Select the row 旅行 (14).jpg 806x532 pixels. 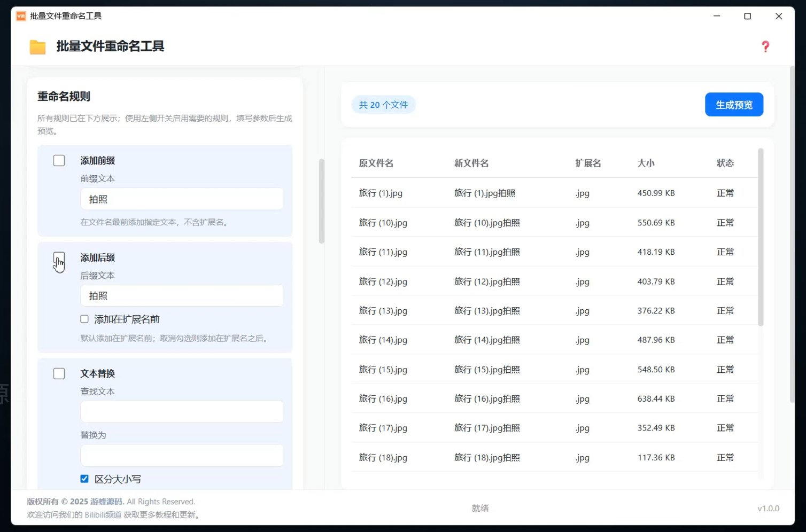coord(554,340)
